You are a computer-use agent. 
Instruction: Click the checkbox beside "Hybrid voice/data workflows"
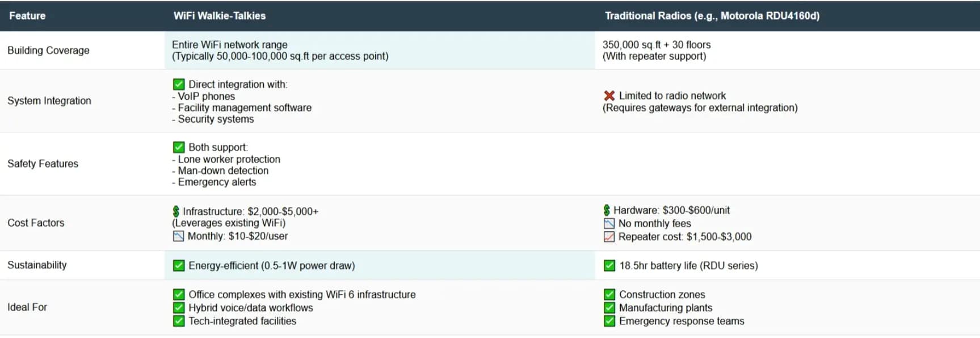coord(179,308)
